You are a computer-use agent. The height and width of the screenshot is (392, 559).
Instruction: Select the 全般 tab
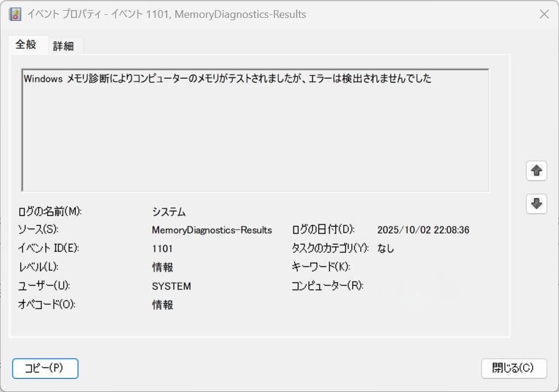pos(27,45)
